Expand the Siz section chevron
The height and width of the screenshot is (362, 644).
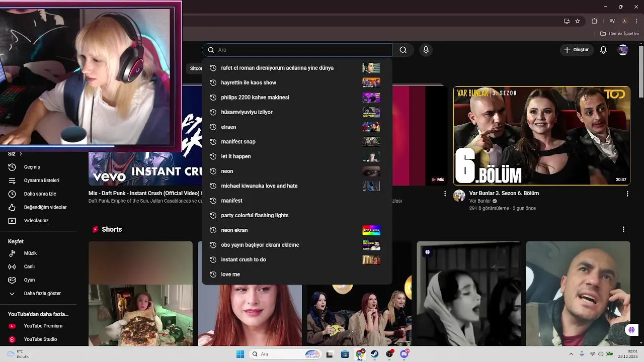(x=21, y=154)
